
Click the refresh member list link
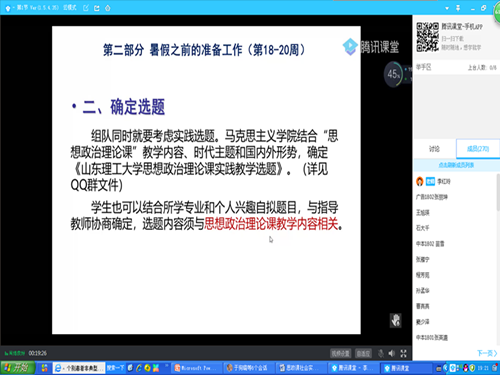456,165
